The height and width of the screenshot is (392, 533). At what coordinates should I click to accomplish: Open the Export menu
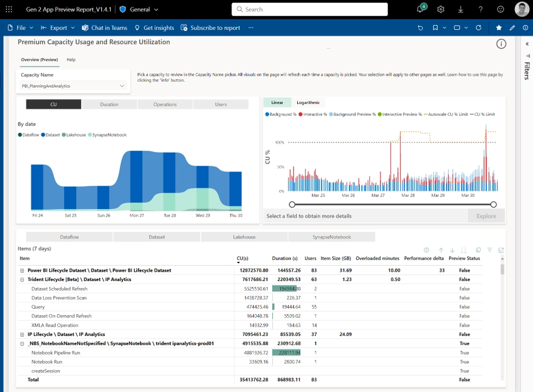point(58,28)
